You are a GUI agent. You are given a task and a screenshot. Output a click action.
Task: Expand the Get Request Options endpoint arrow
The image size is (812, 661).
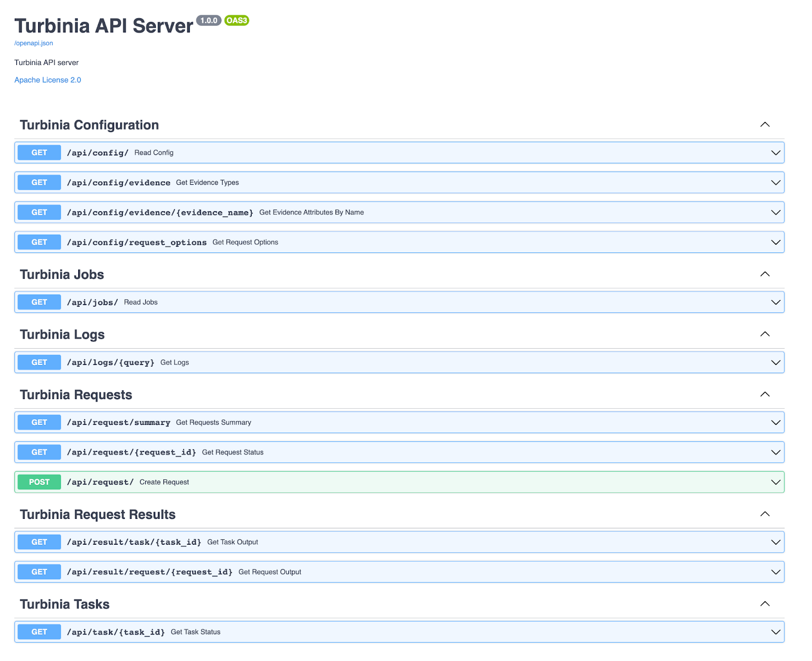pos(775,243)
